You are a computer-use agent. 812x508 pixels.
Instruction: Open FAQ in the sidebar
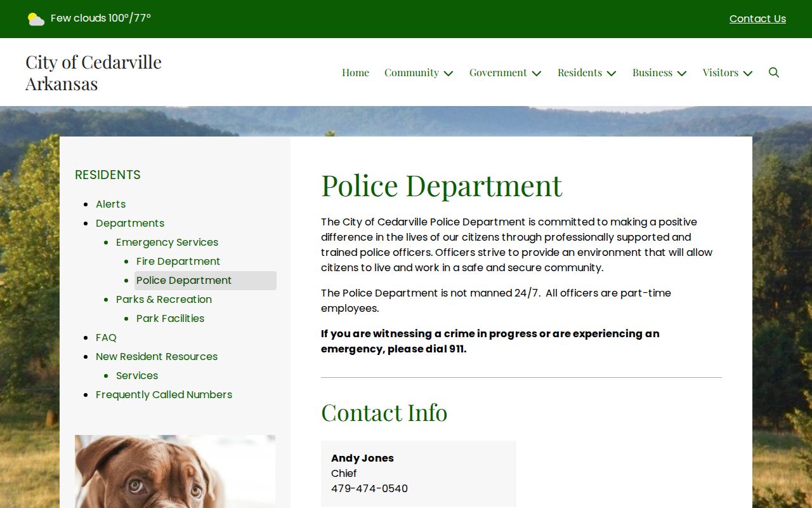[x=106, y=337]
